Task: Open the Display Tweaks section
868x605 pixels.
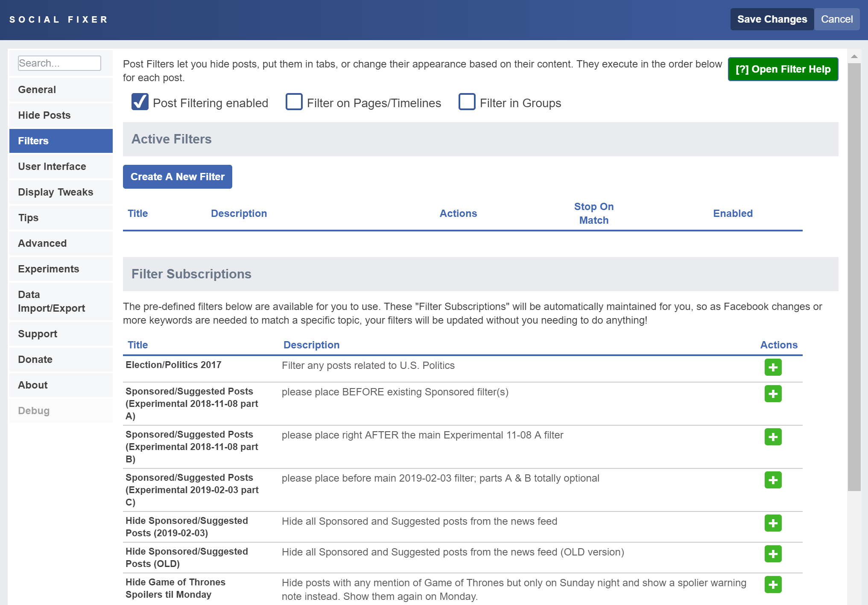Action: point(61,192)
